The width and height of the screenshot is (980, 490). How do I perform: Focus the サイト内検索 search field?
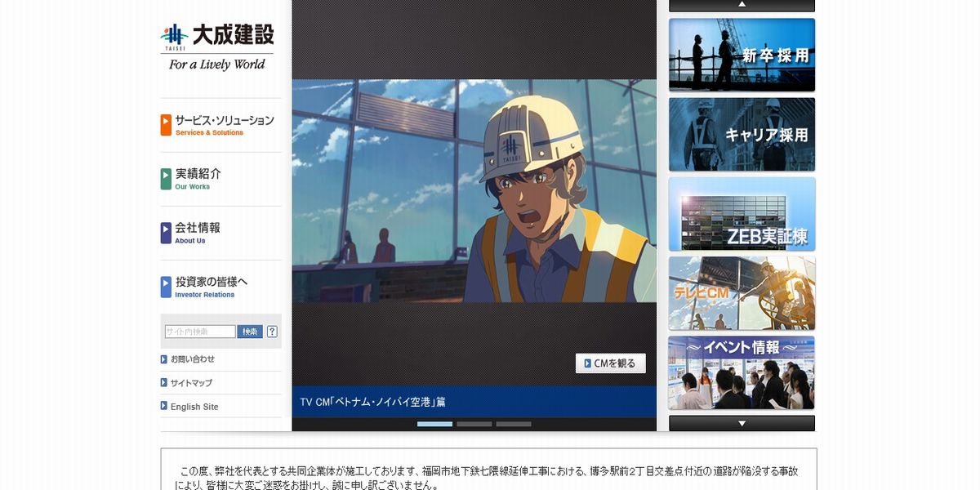tap(200, 332)
